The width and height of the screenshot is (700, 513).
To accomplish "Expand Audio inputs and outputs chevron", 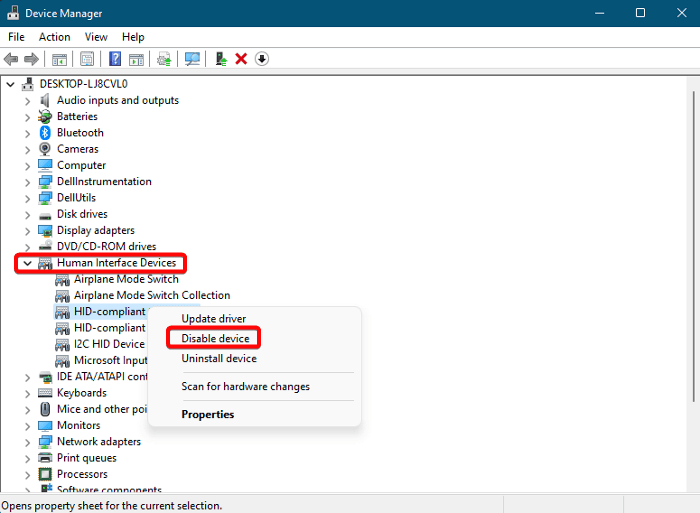I will 27,101.
